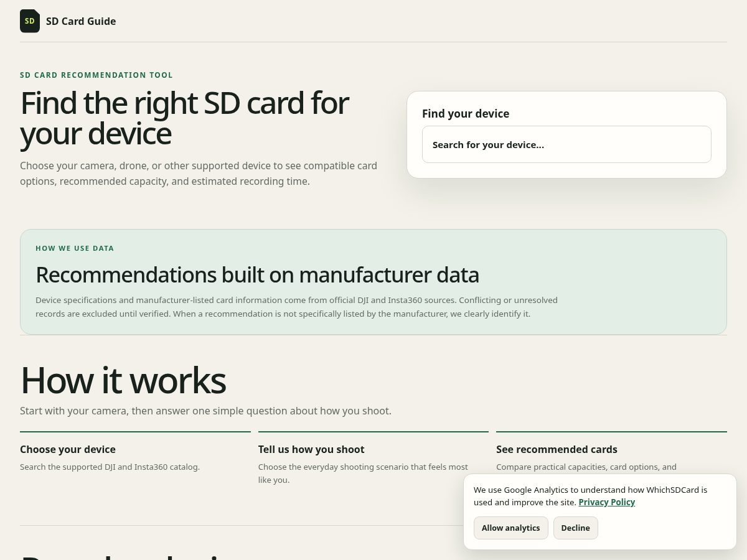Click the 'We use Google Analytics' notice text
Viewport: 747px width, 560px height.
[x=590, y=496]
